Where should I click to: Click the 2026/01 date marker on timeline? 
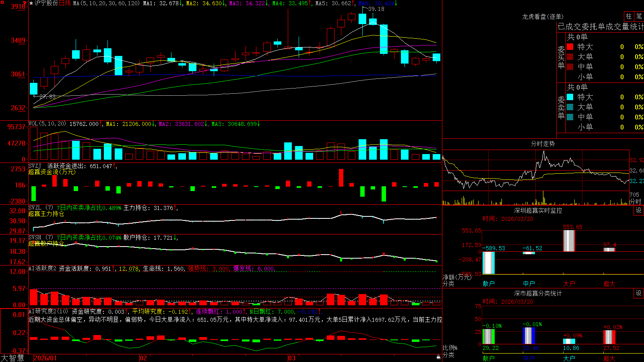[x=45, y=358]
